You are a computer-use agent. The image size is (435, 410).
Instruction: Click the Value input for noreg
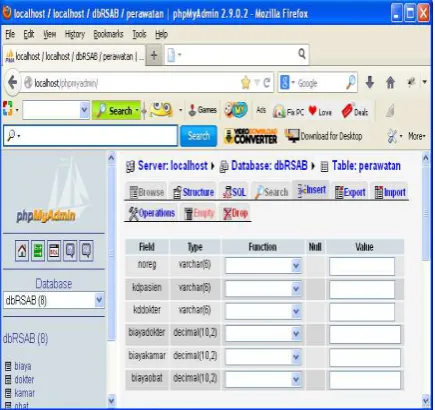click(362, 266)
